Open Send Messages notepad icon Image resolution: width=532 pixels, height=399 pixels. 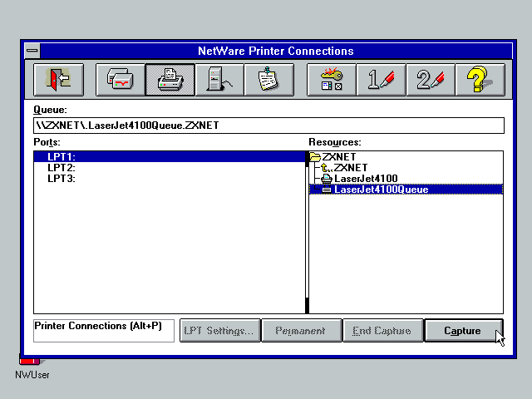click(269, 80)
